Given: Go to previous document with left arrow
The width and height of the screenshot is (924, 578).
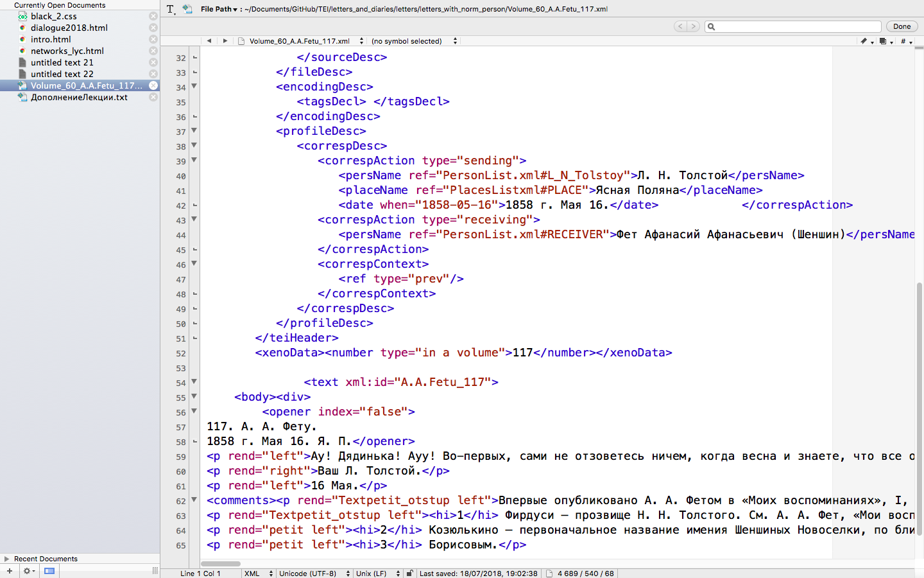Looking at the screenshot, I should click(209, 41).
